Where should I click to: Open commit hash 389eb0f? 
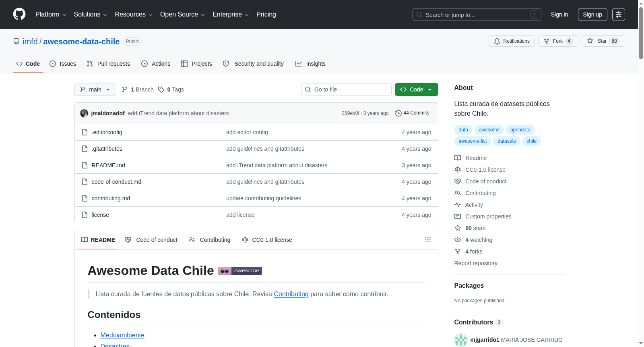tap(351, 113)
